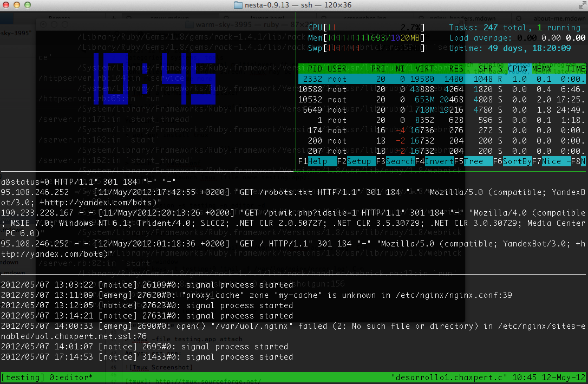Click the Load average readout

point(517,38)
